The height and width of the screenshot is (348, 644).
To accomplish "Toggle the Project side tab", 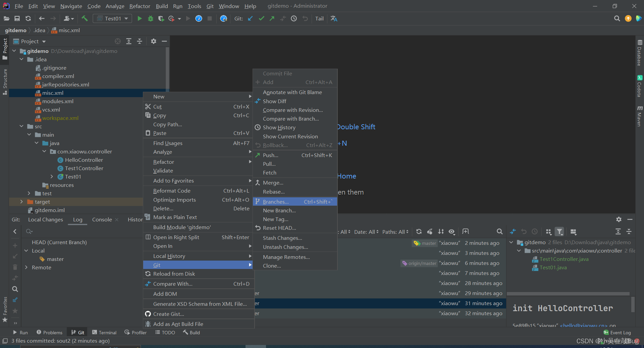I will (x=5, y=49).
